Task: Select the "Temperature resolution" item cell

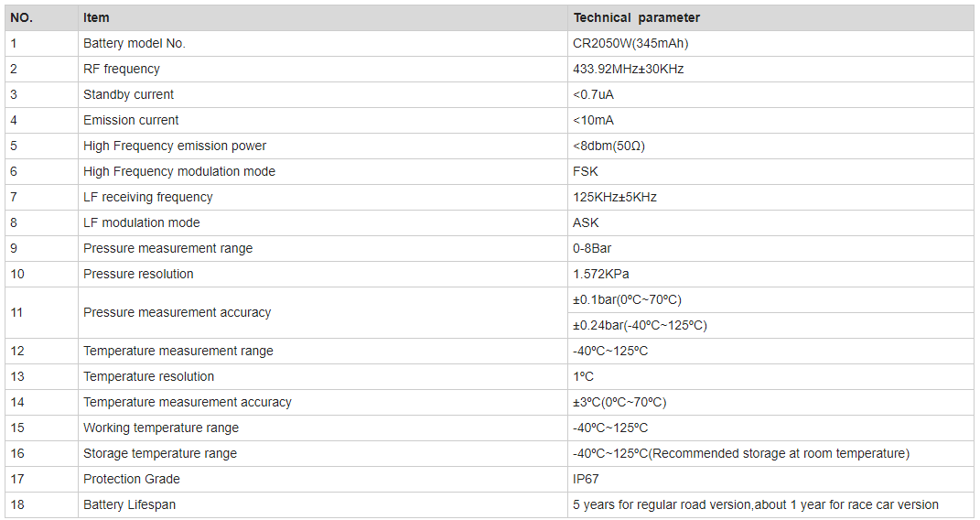Action: click(x=148, y=376)
